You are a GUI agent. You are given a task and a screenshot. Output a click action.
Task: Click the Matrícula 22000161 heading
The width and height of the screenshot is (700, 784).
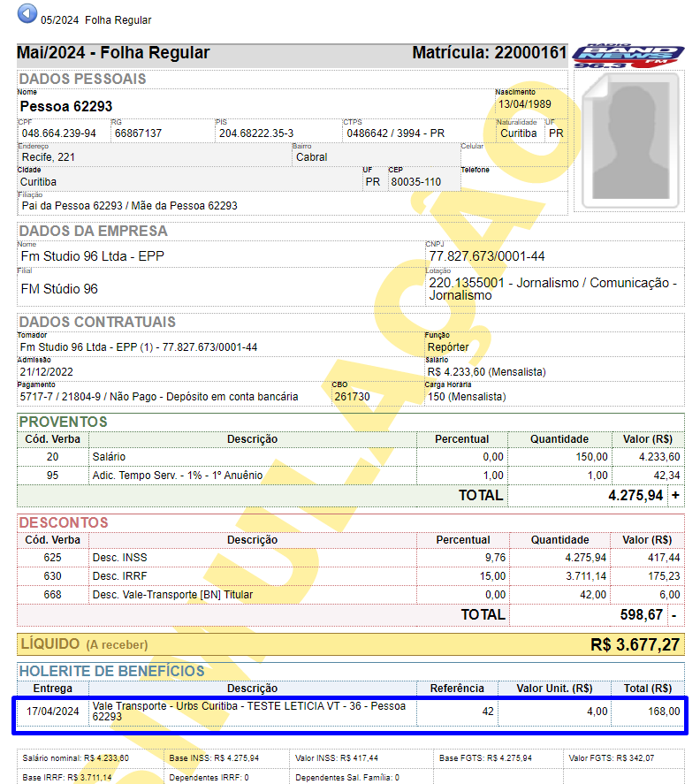pos(490,52)
